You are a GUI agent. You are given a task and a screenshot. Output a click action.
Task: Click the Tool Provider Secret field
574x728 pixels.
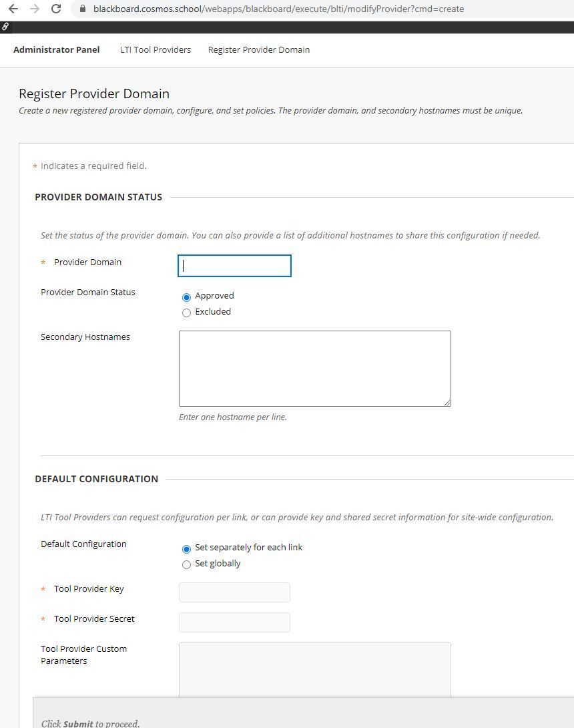point(235,622)
